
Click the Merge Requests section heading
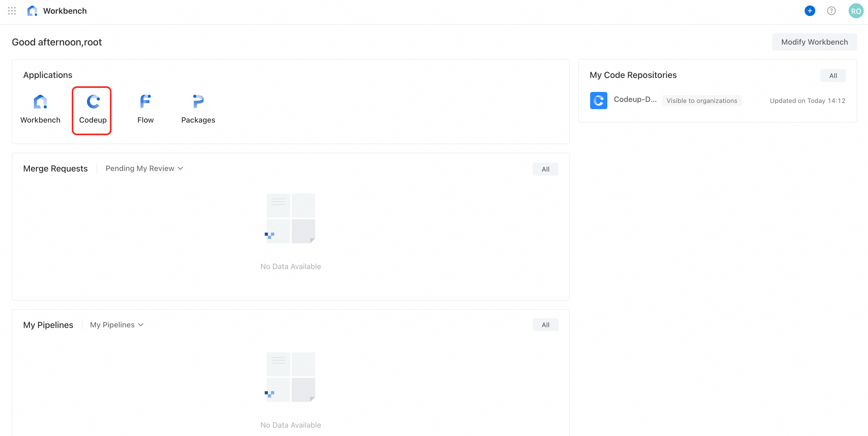[x=55, y=169]
